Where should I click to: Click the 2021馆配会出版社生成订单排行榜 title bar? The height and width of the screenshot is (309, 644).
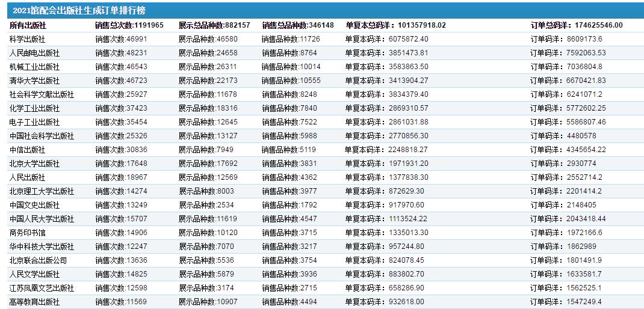click(x=78, y=11)
